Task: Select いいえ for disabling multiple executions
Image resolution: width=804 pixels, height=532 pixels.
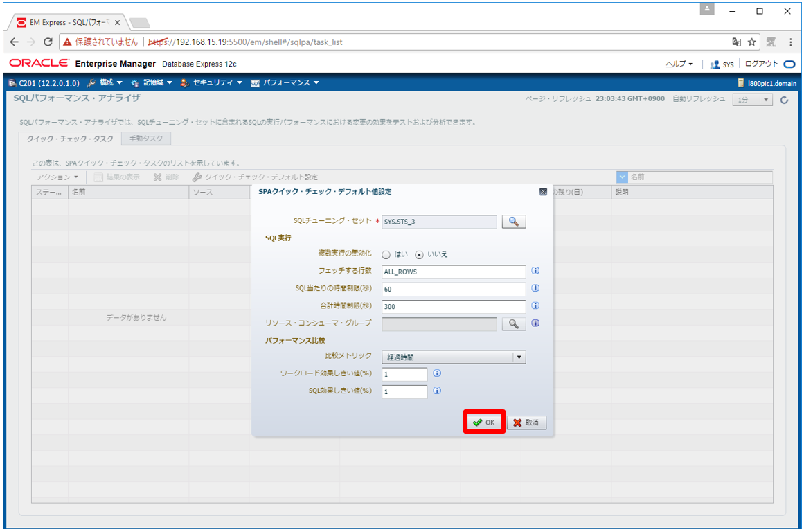Action: tap(420, 255)
